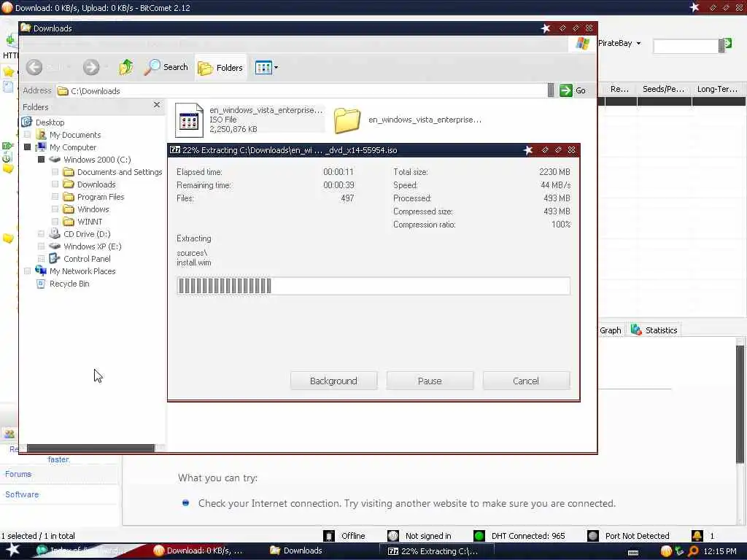Click 7-Zip icon in extraction title bar
Screen dimensions: 747x560
pos(175,150)
